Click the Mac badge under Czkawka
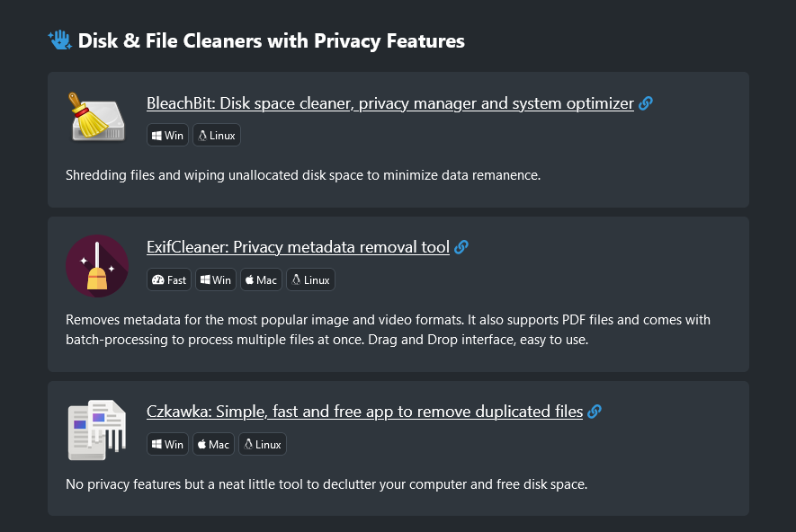796x532 pixels. [213, 444]
